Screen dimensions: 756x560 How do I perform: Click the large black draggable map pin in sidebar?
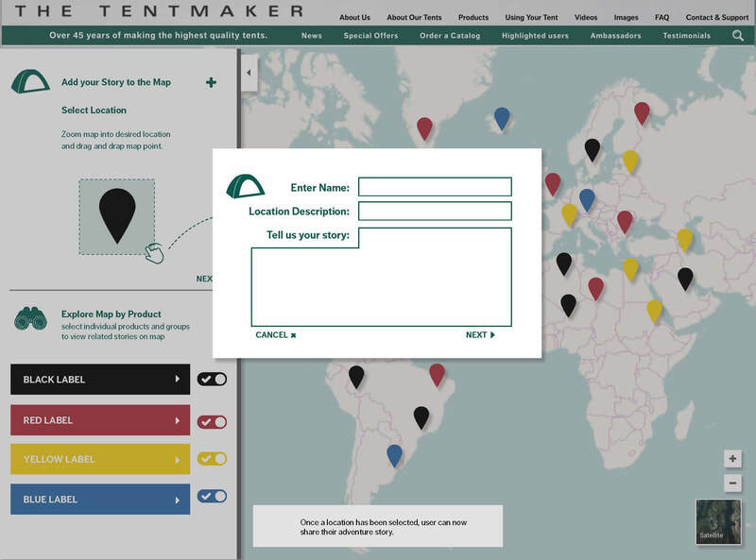click(x=117, y=216)
